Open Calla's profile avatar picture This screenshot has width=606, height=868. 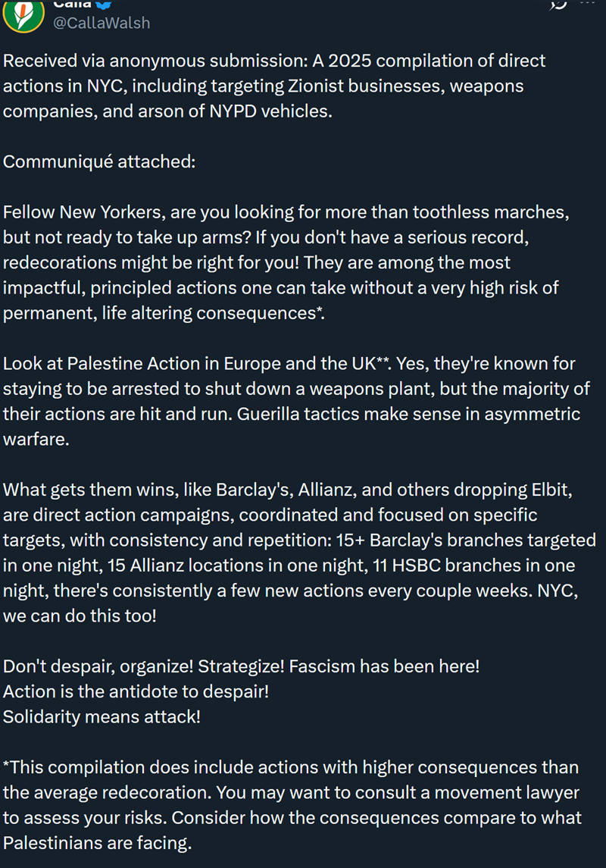[23, 15]
